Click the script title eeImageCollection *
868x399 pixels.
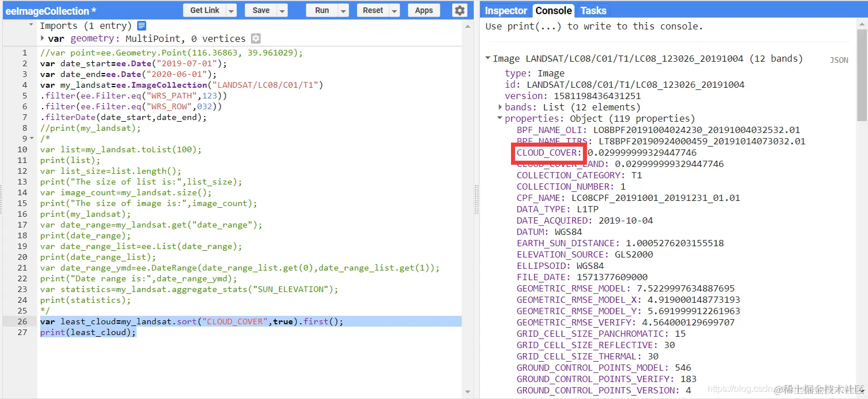coord(50,11)
